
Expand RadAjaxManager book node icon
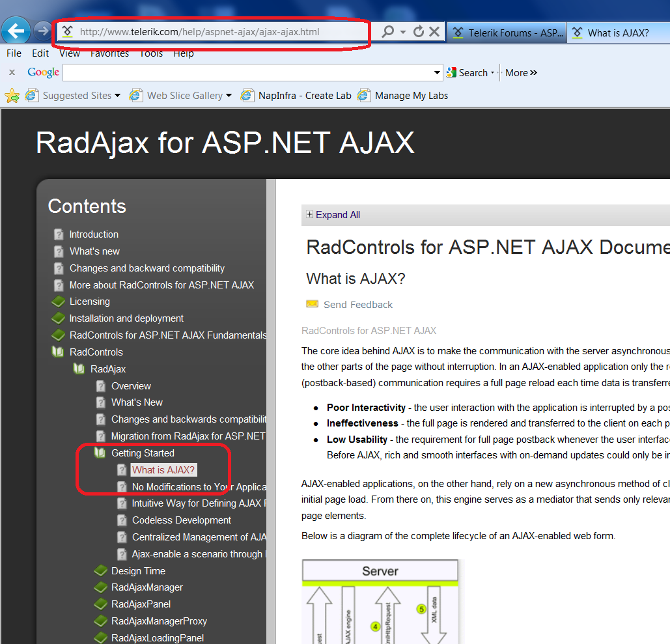click(100, 587)
